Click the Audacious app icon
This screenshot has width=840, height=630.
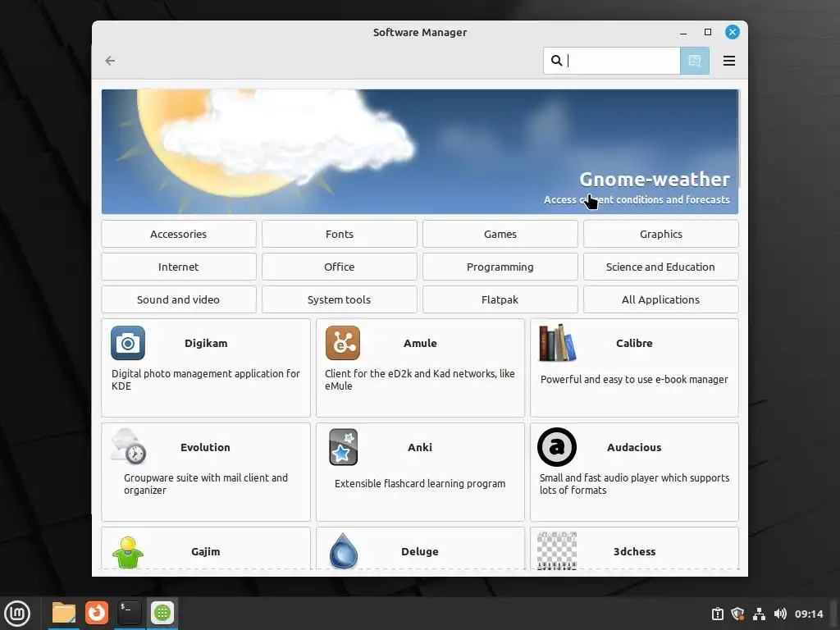(557, 447)
